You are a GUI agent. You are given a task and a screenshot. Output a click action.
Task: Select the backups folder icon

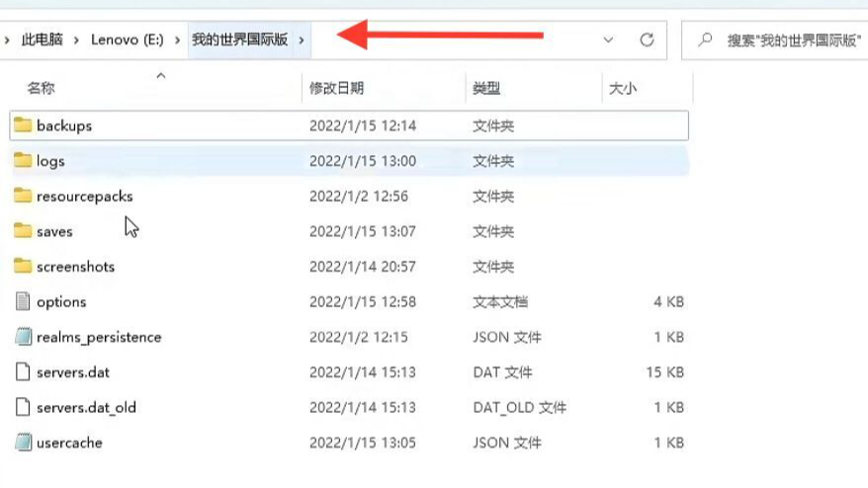(x=23, y=125)
